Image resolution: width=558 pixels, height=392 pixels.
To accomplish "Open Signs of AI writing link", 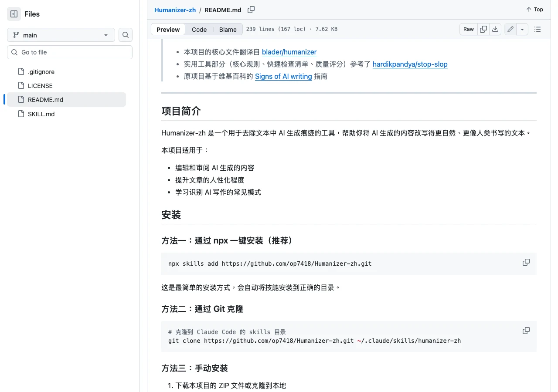I will point(283,76).
